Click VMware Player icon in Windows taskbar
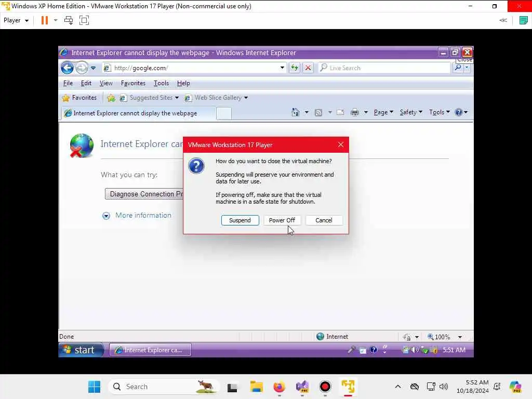This screenshot has width=532, height=399. 348,387
